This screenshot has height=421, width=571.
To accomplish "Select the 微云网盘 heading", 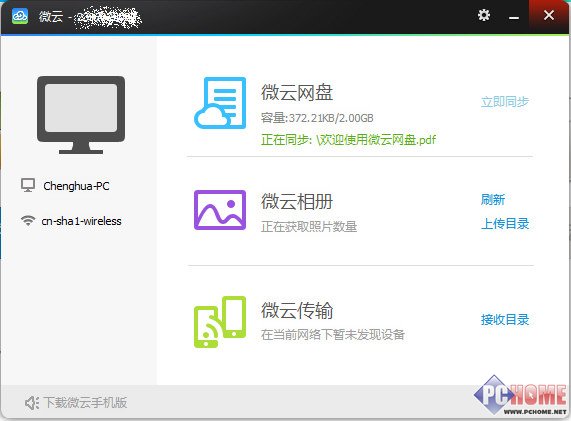I will click(297, 93).
